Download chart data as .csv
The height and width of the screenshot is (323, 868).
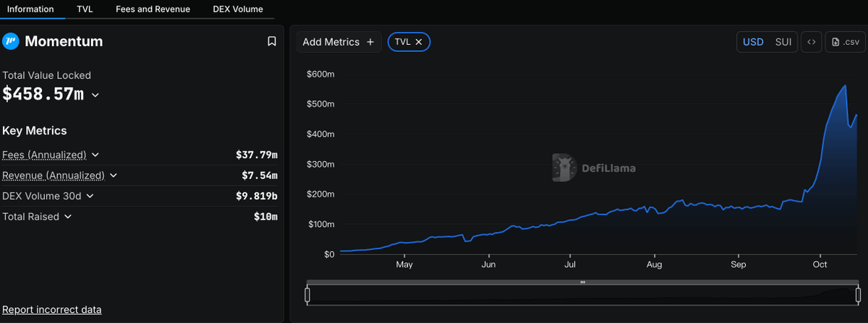(x=846, y=42)
